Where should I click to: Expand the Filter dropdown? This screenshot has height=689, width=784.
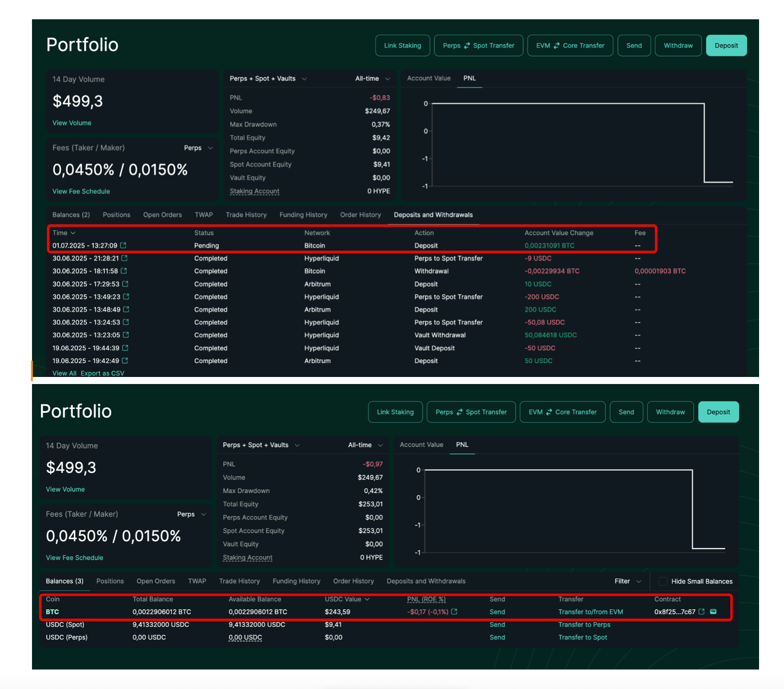pyautogui.click(x=627, y=581)
